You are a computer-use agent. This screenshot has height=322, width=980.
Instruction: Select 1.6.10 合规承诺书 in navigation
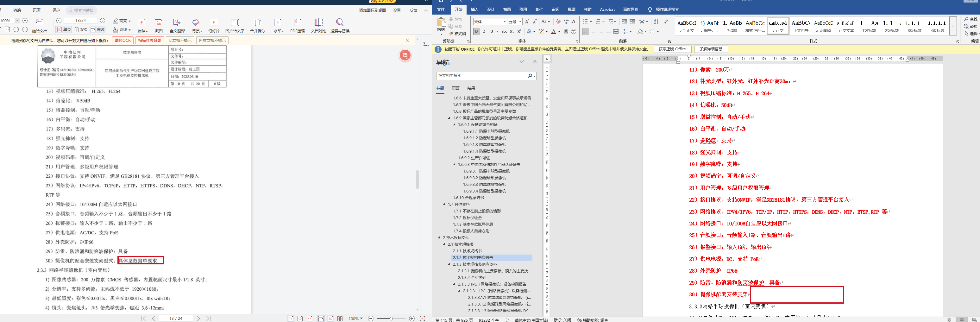(468, 198)
